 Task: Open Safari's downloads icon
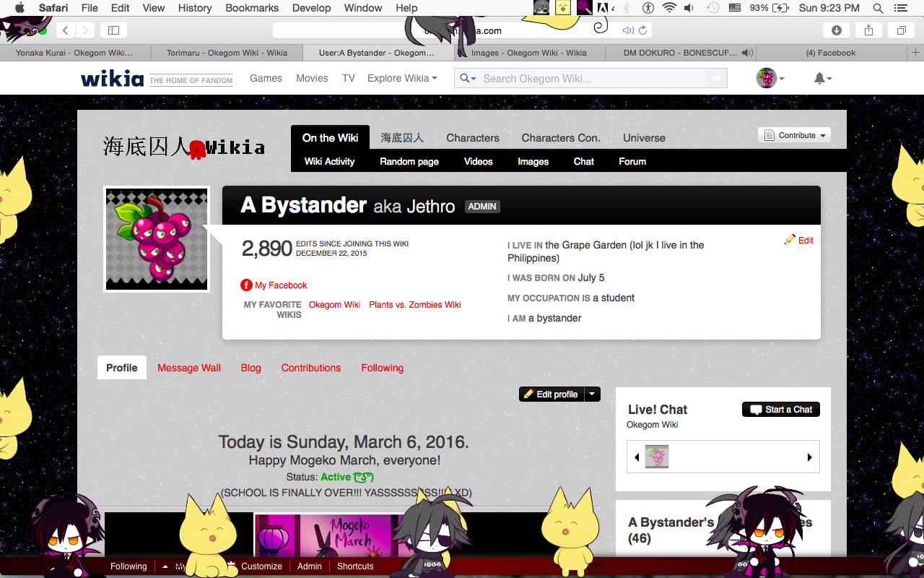[837, 30]
